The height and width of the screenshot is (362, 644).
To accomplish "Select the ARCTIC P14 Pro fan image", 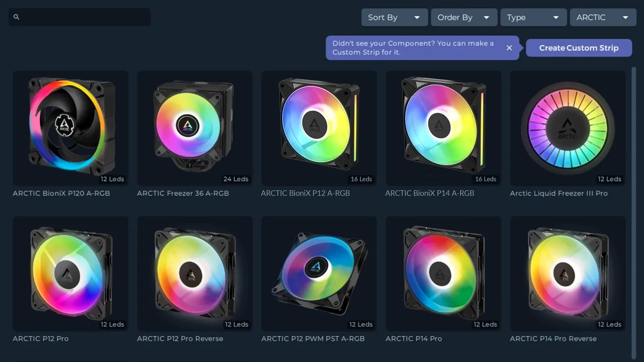I will [444, 274].
